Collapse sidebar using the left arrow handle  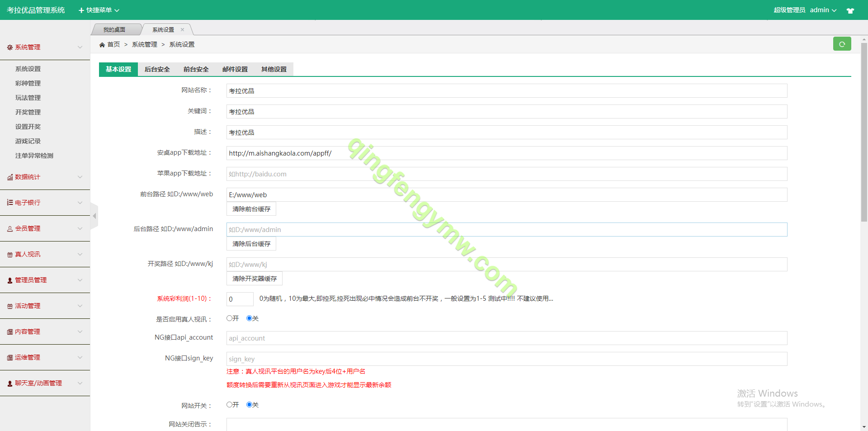coord(94,216)
